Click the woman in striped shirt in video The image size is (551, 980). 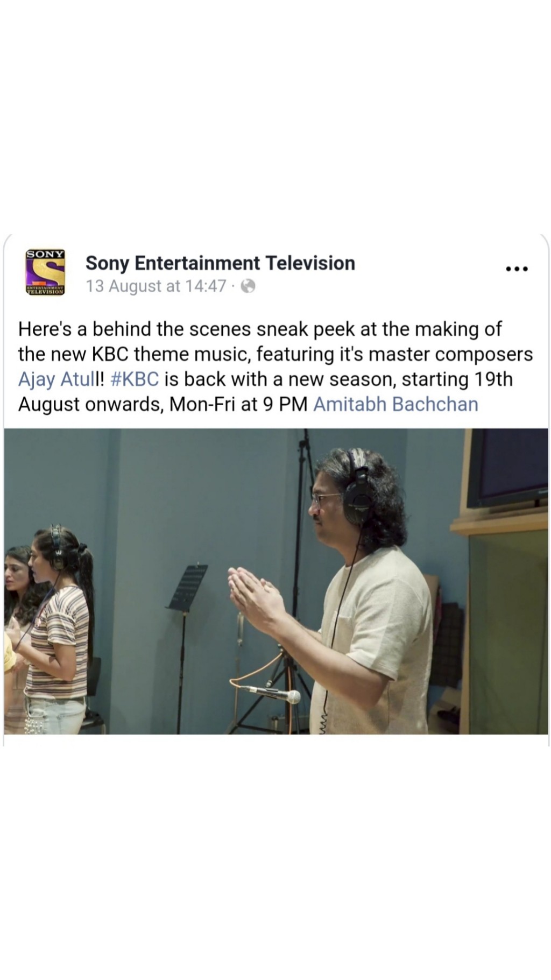click(54, 630)
